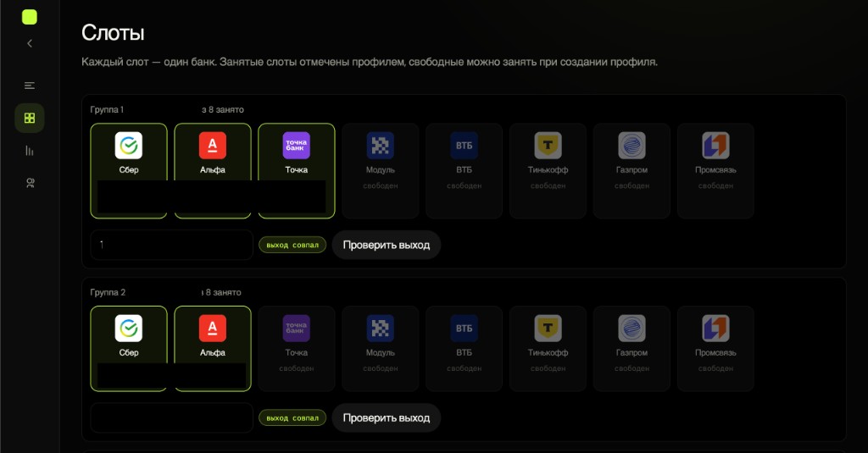
Task: Choose the free Тинькофф slot in Группа 2
Action: [548, 349]
